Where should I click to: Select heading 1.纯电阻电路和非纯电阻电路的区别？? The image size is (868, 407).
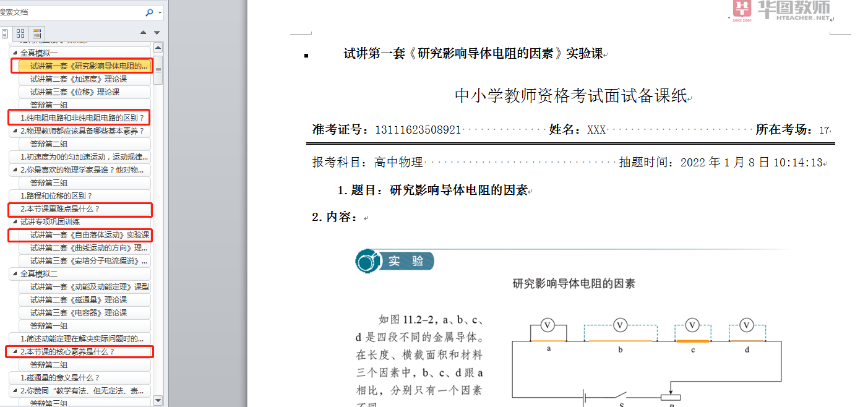point(82,118)
